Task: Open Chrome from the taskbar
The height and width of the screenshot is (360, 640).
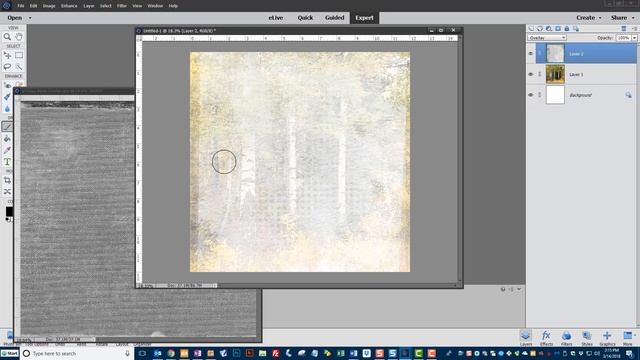Action: pos(171,353)
